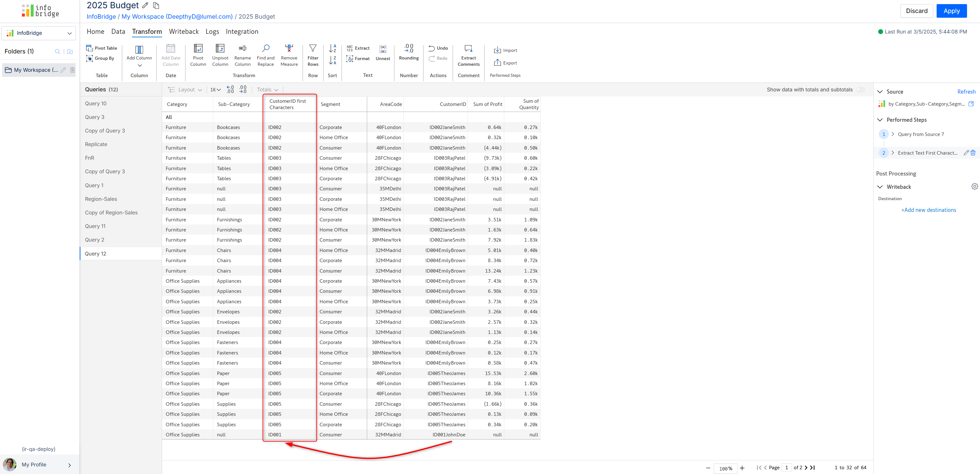980x474 pixels.
Task: Open the Integration tab
Action: pyautogui.click(x=242, y=32)
